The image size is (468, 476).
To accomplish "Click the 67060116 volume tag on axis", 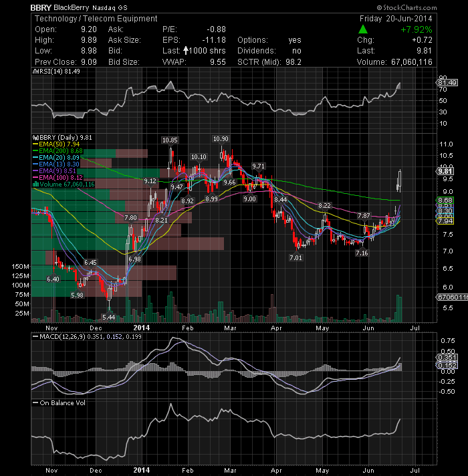I will [x=452, y=297].
